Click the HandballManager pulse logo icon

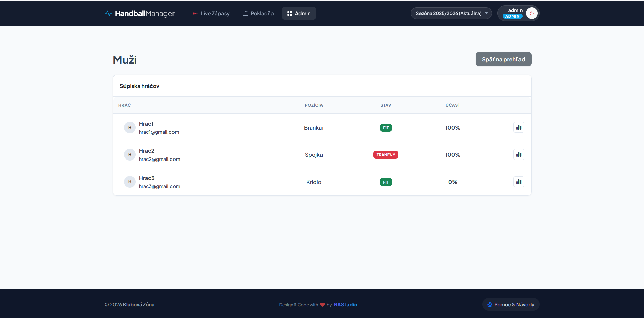[108, 13]
